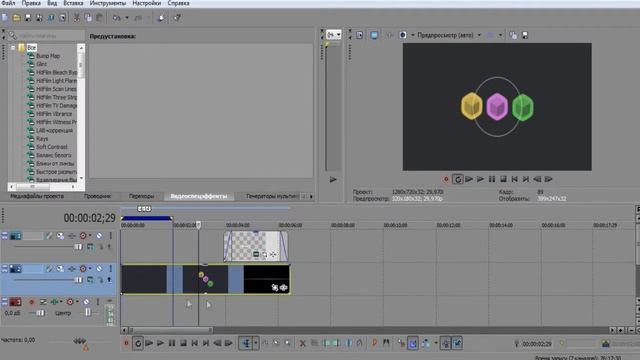Image resolution: width=640 pixels, height=360 pixels.
Task: Adjust audio track 3 volume slider
Action: 40,313
